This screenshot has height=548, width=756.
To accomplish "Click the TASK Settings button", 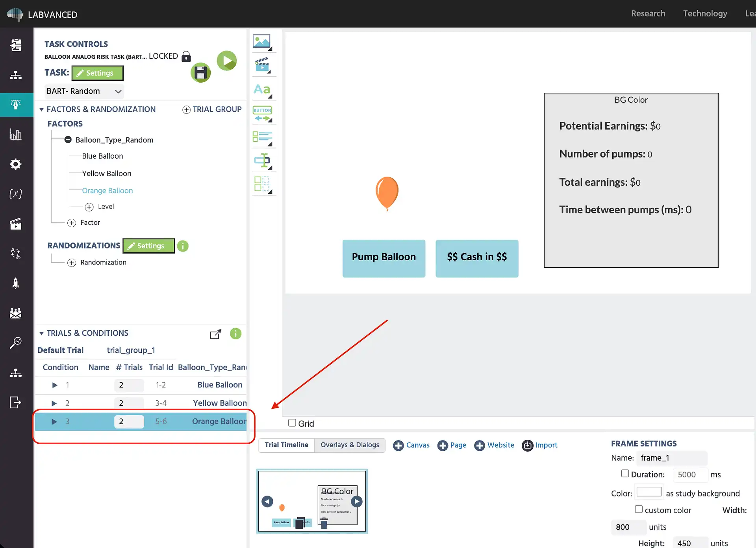I will [x=97, y=73].
